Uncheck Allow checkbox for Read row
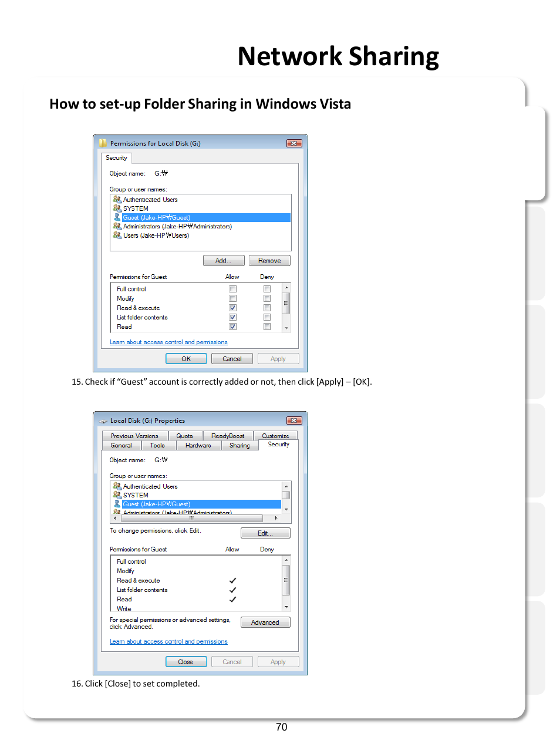Screen dimensions: 560x747 [x=233, y=327]
